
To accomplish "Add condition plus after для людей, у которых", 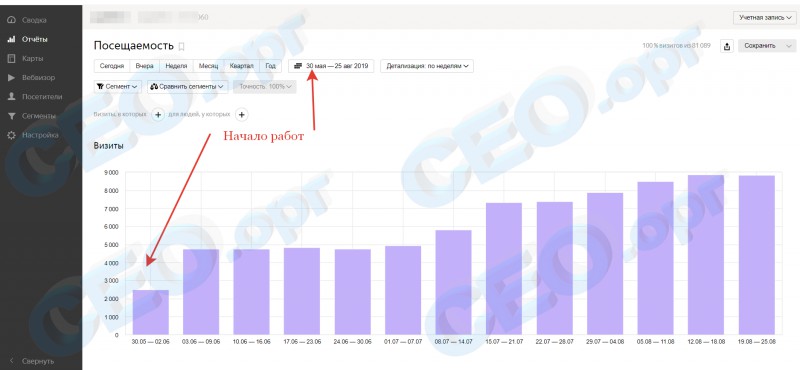I will coord(242,115).
